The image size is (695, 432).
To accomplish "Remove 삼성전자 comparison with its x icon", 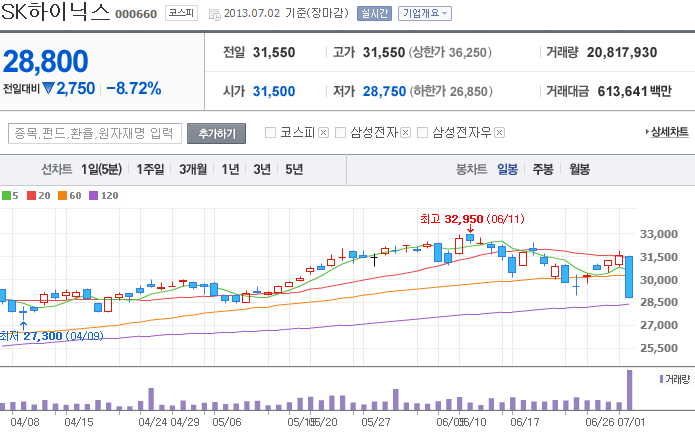I will pyautogui.click(x=405, y=132).
